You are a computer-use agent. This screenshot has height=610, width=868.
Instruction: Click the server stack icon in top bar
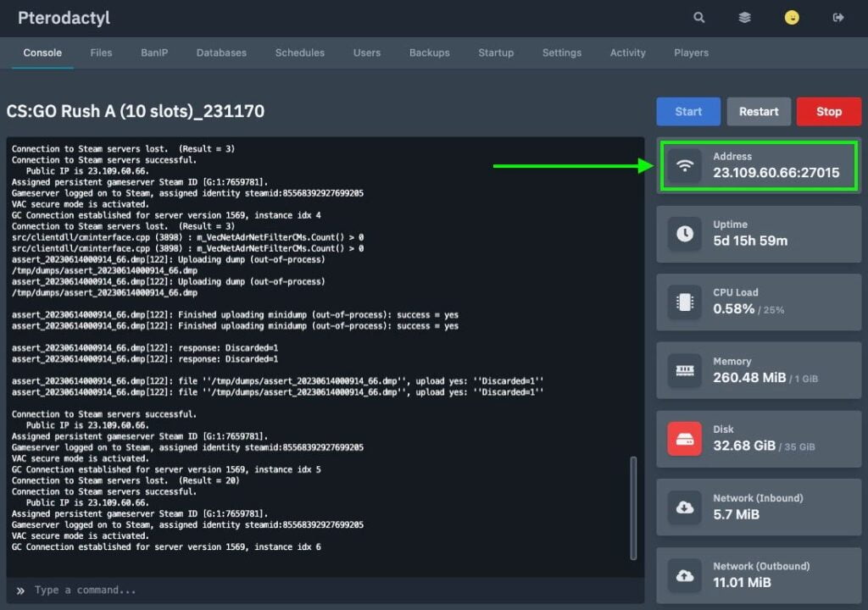click(x=744, y=17)
